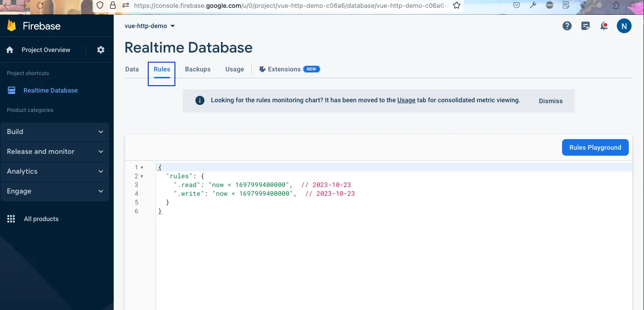644x310 pixels.
Task: Click the ".read" rule line in editor
Action: click(x=262, y=185)
